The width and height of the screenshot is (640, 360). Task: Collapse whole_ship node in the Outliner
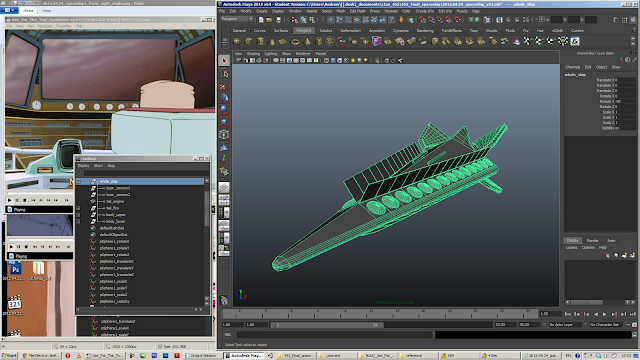79,181
